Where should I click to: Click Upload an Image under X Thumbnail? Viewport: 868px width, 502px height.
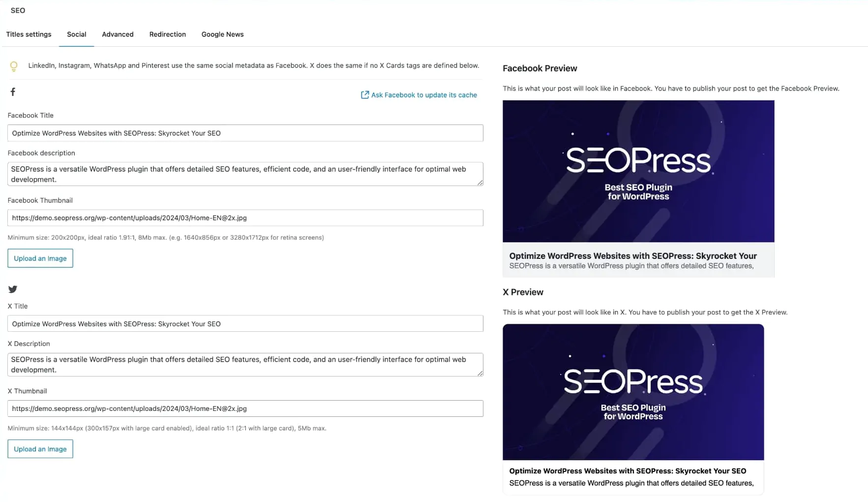[40, 448]
